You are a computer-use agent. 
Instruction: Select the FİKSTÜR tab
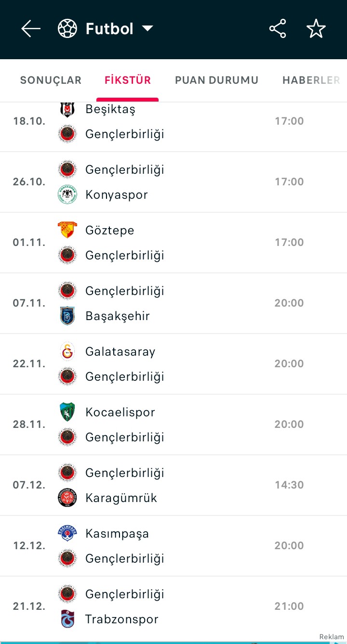click(128, 80)
